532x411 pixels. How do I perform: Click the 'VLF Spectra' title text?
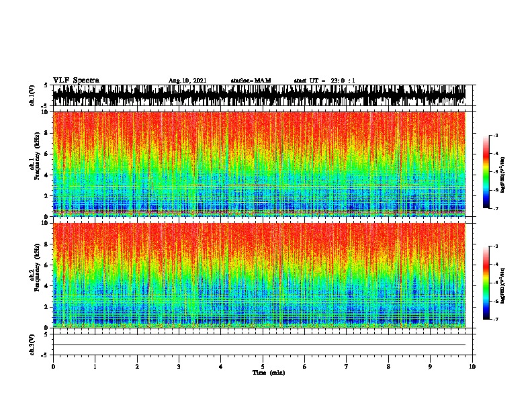[76, 81]
